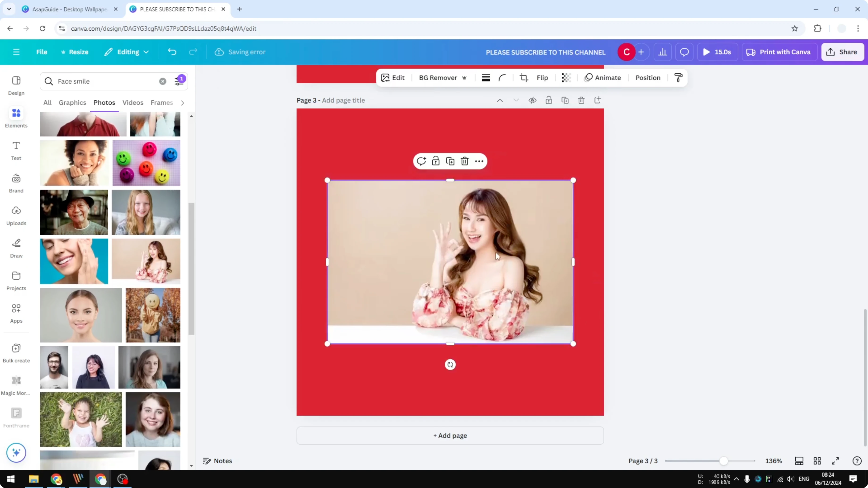The height and width of the screenshot is (488, 868).
Task: Open the File menu
Action: click(42, 52)
